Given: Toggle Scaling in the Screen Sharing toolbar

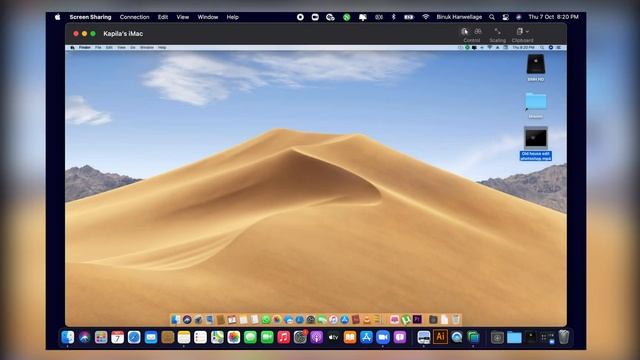Looking at the screenshot, I should point(497,32).
